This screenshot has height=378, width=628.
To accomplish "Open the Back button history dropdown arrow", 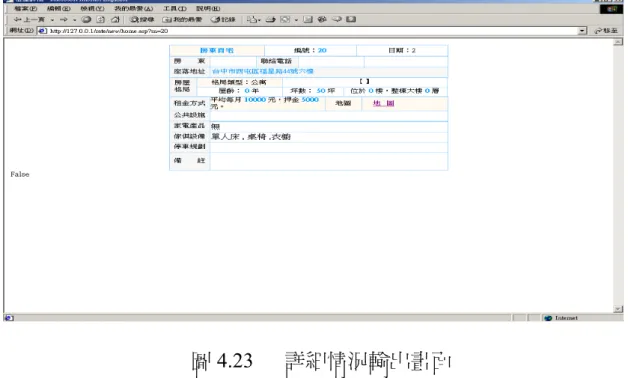I will [x=52, y=20].
